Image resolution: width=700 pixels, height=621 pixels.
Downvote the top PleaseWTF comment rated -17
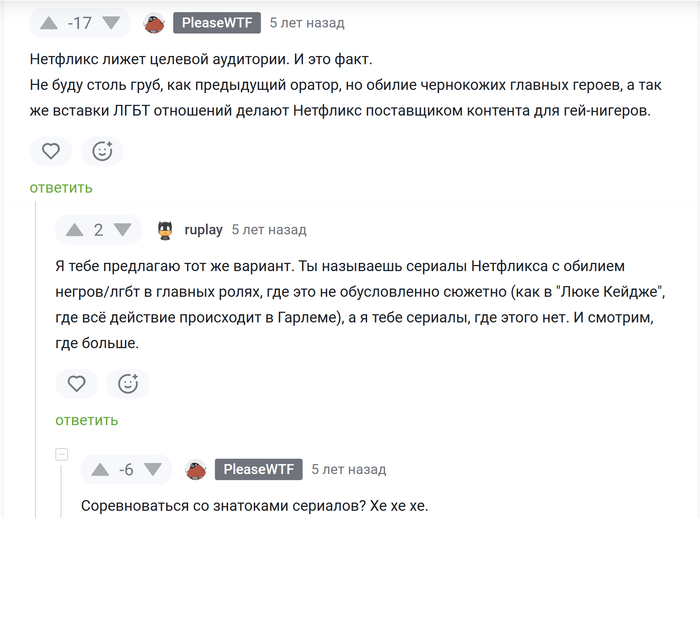pyautogui.click(x=111, y=22)
